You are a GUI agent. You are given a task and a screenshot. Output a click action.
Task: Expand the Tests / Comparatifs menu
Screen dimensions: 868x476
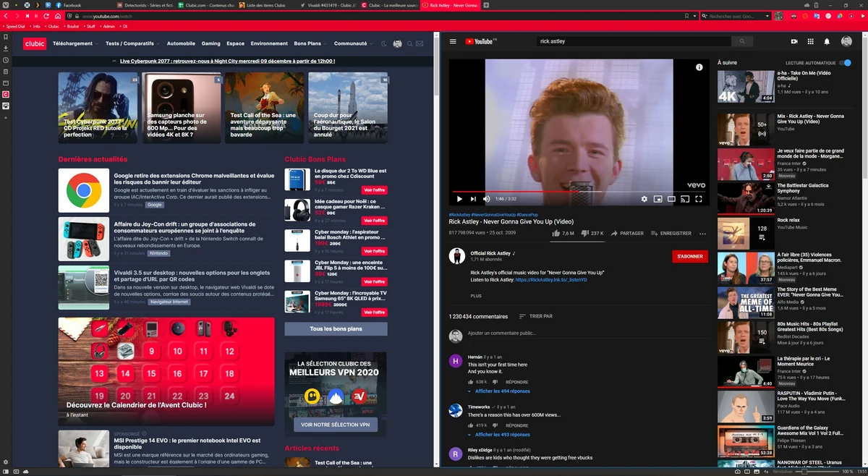[x=132, y=43]
